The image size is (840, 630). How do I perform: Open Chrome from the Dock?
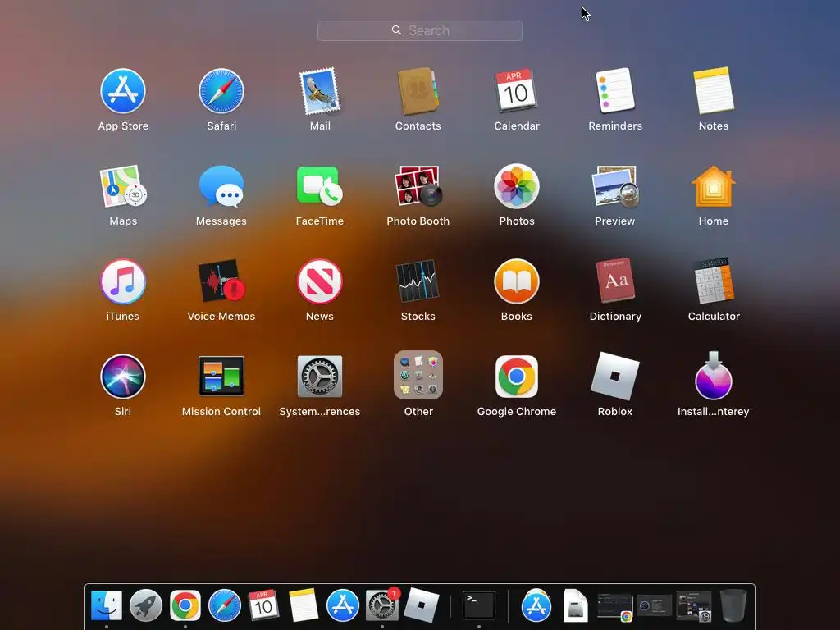(185, 606)
